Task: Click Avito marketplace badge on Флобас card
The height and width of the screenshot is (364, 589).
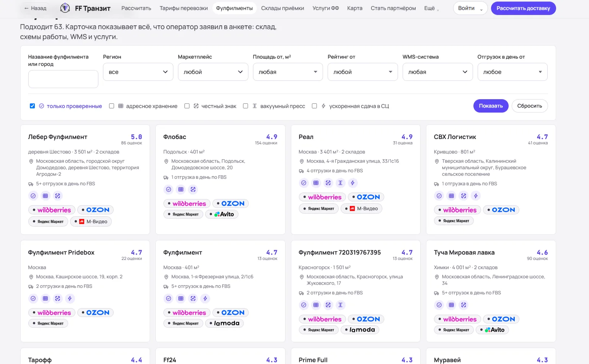Action: (222, 214)
